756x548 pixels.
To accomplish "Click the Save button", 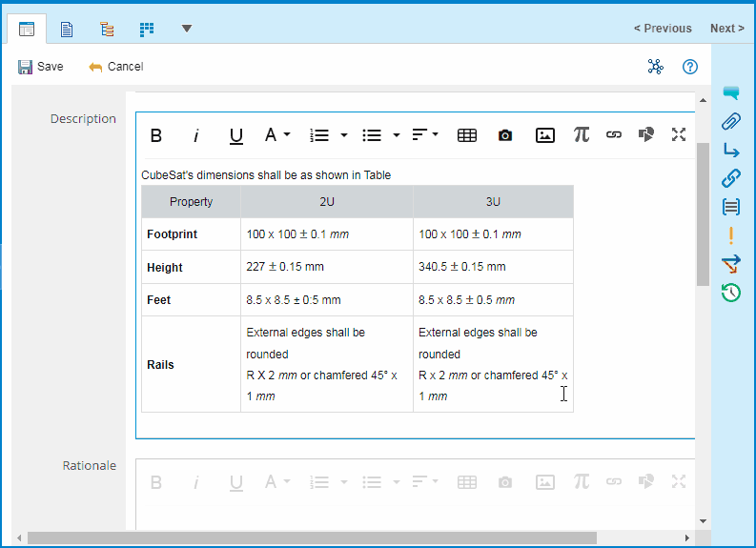I will point(40,67).
